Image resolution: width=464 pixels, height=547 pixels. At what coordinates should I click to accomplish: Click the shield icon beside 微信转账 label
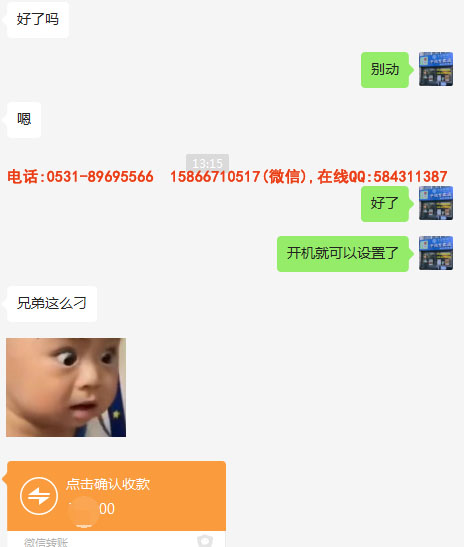point(205,541)
